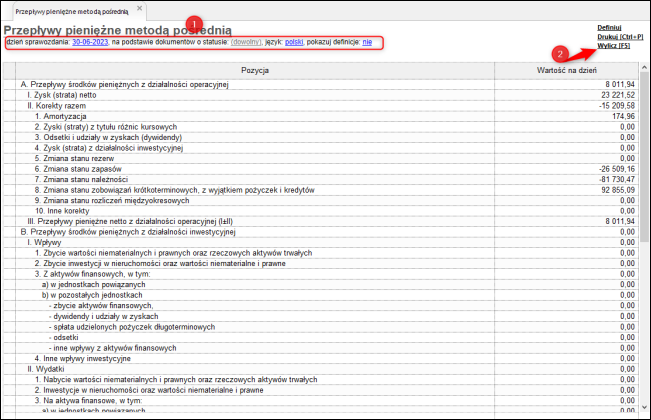Click value 174,96
The image size is (651, 420).
623,116
